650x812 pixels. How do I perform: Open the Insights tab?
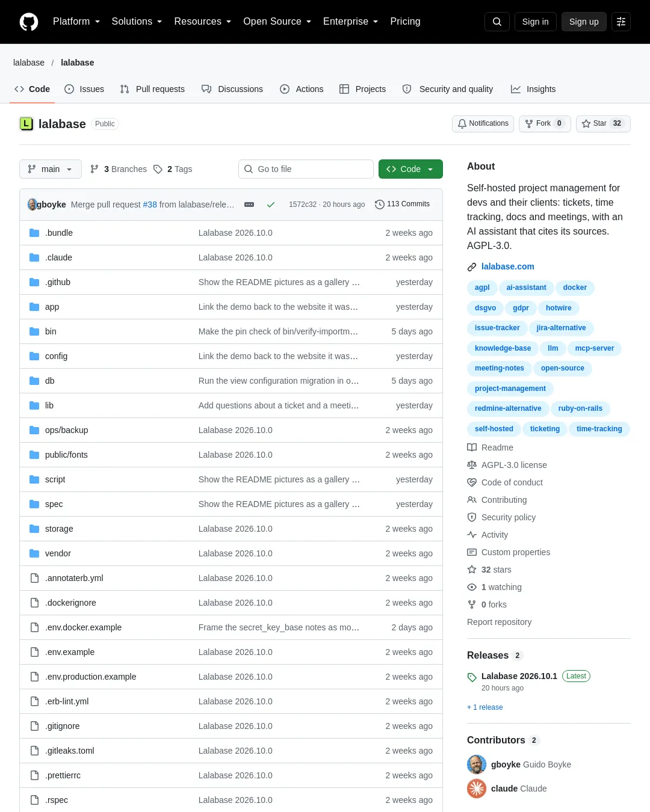(x=533, y=89)
